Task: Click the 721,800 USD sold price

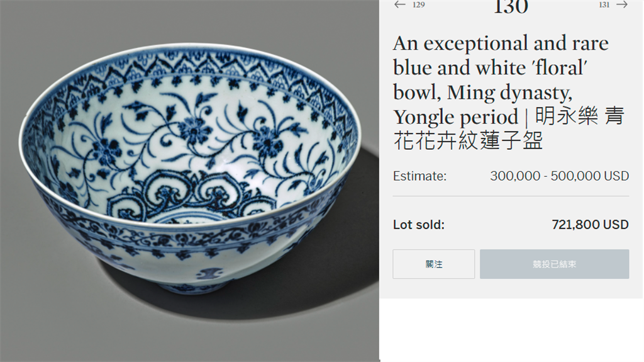Action: [590, 225]
